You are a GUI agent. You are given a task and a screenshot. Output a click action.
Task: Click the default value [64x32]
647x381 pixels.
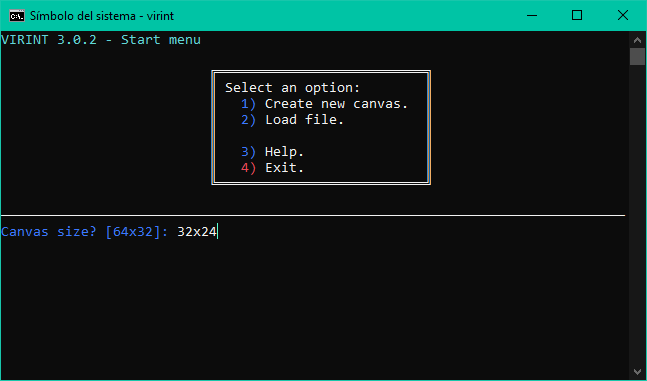tap(134, 232)
